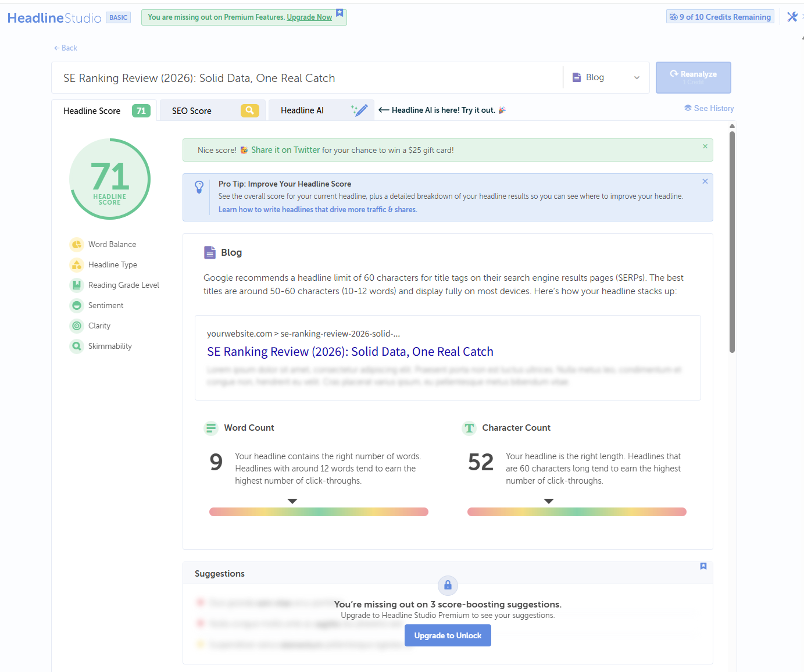
Task: Click the Sentiment face icon
Action: [77, 306]
